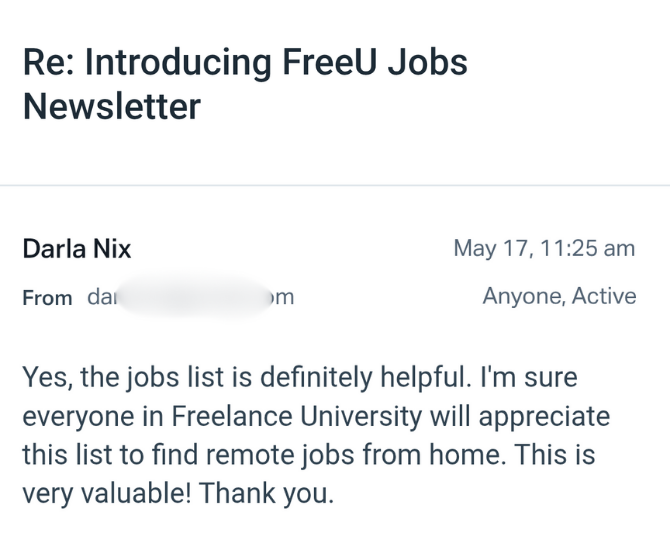Open sender Darla Nix's name
The height and width of the screenshot is (550, 670).
(x=76, y=248)
